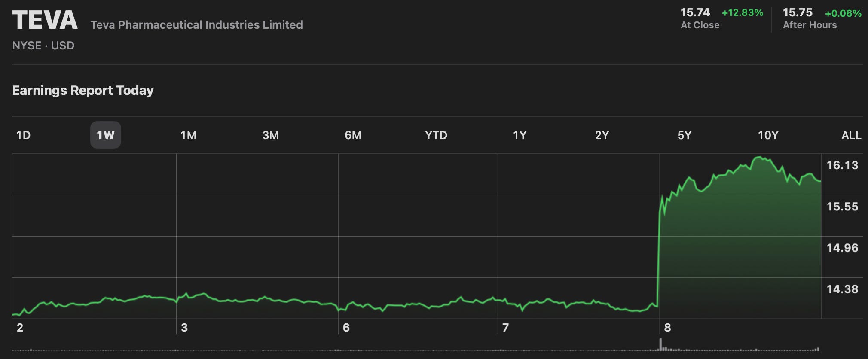Click the Earnings Report Today heading

tap(83, 91)
